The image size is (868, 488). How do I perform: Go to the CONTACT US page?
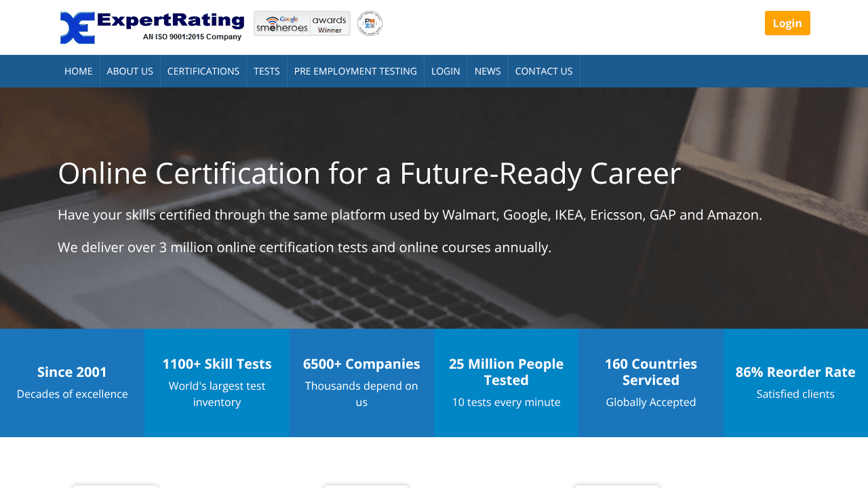click(544, 71)
